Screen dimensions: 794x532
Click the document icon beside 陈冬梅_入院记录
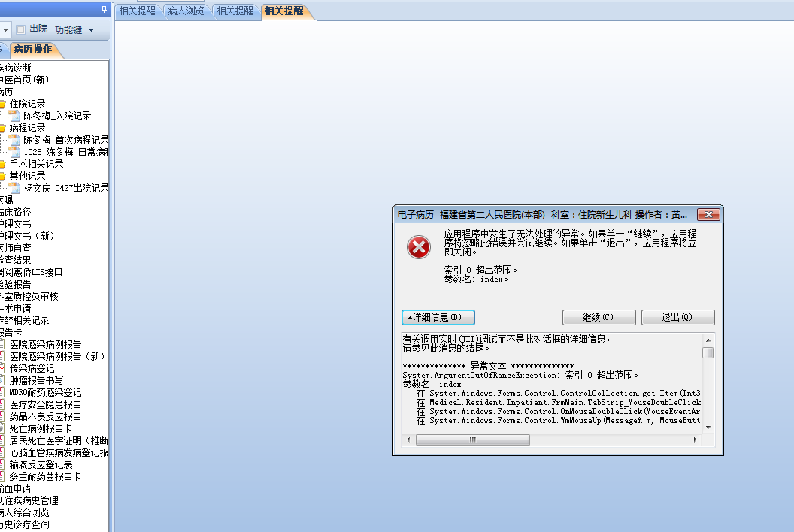click(x=15, y=116)
